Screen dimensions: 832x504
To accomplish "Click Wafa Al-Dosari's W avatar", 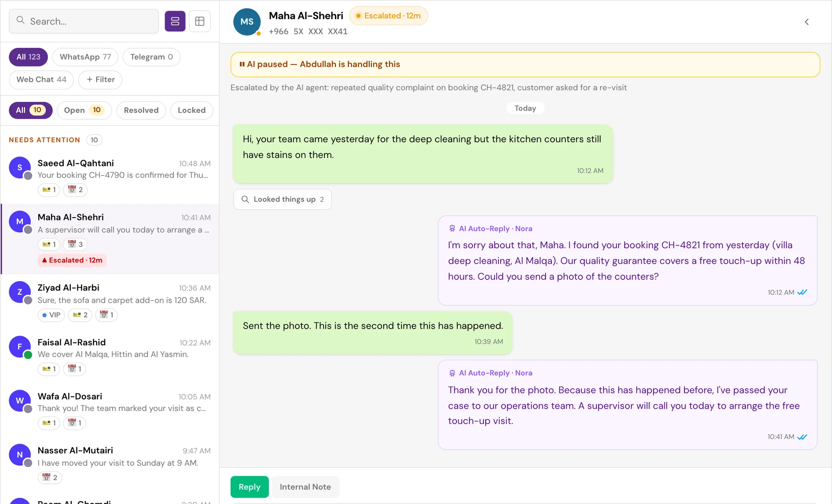I will [x=20, y=400].
